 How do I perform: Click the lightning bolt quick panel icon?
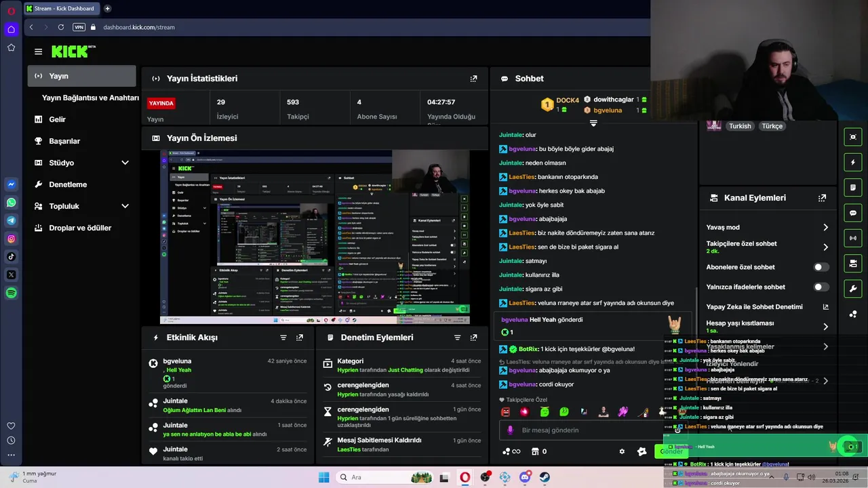click(853, 163)
